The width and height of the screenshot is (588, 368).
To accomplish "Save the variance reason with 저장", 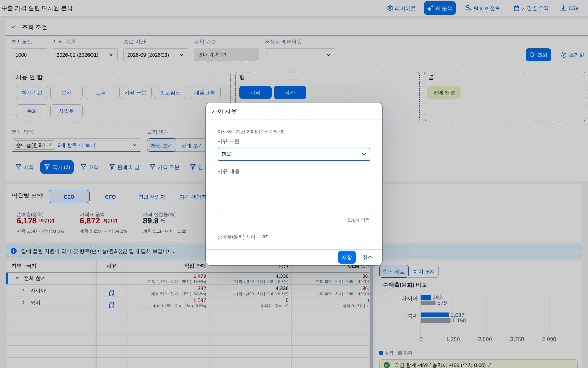I will tap(347, 257).
